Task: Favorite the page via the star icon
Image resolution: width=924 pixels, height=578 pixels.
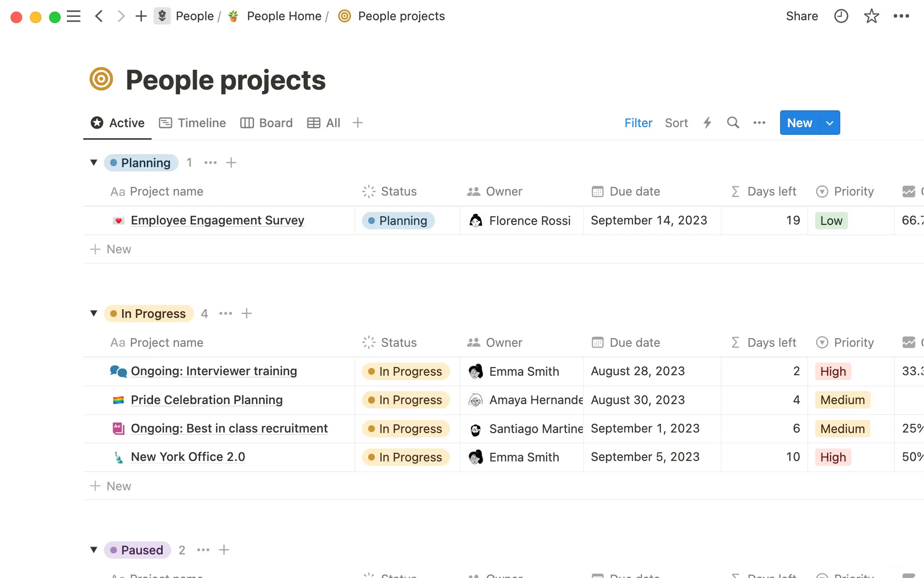Action: [871, 16]
